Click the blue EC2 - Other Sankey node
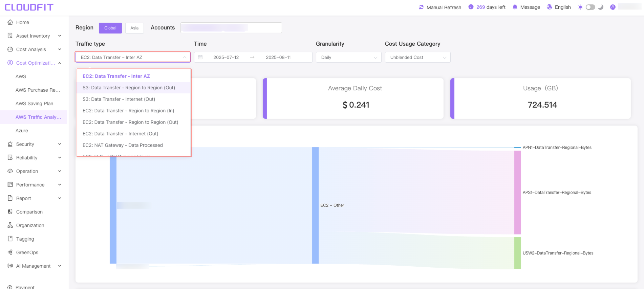Screen dimensions: 644x289 pyautogui.click(x=315, y=205)
